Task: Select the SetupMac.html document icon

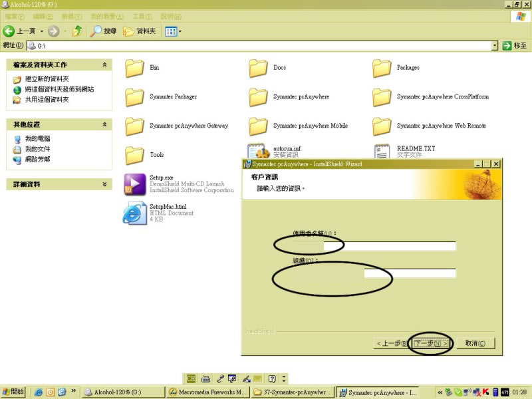Action: 134,213
